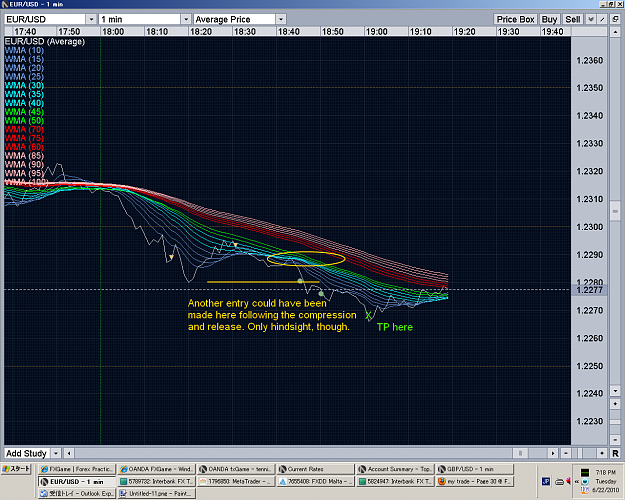Switch to 1796850 MetaTrader taskbar window
625x500 pixels.
point(236,481)
